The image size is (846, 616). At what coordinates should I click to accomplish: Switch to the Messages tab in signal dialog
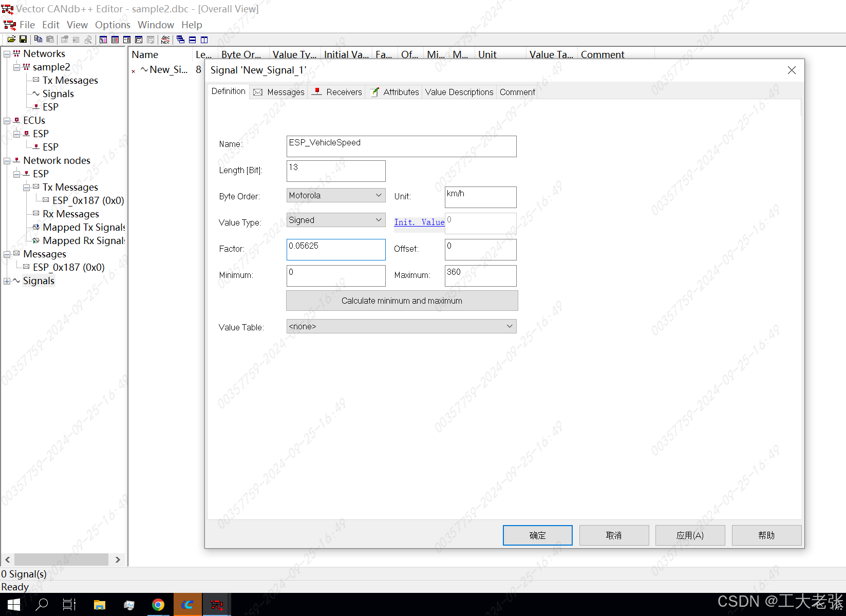coord(279,92)
